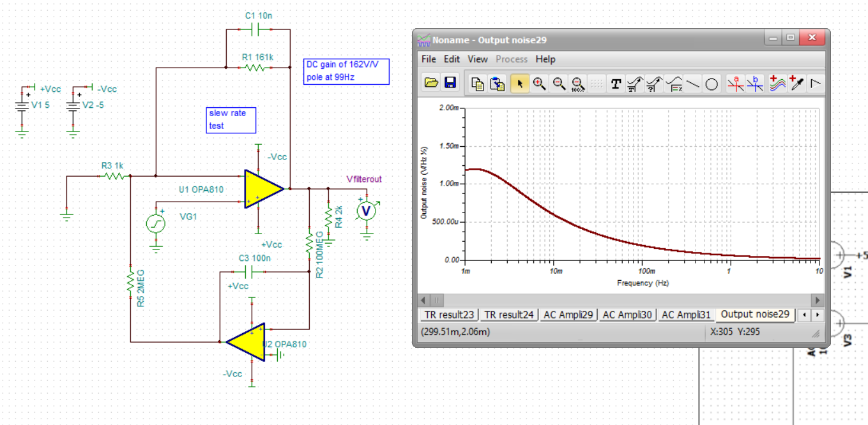Click the triangle icon at the toolbar's right end

[x=815, y=84]
